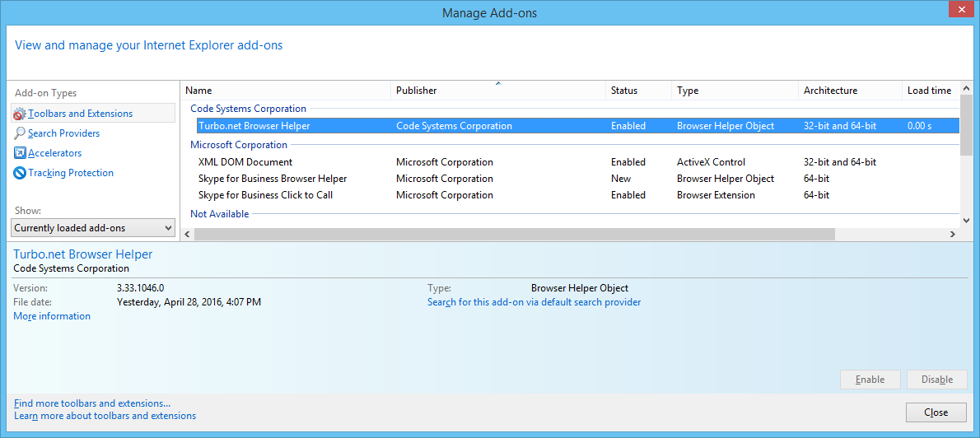Open Find more toolbars and extensions link
The width and height of the screenshot is (980, 438).
click(92, 403)
